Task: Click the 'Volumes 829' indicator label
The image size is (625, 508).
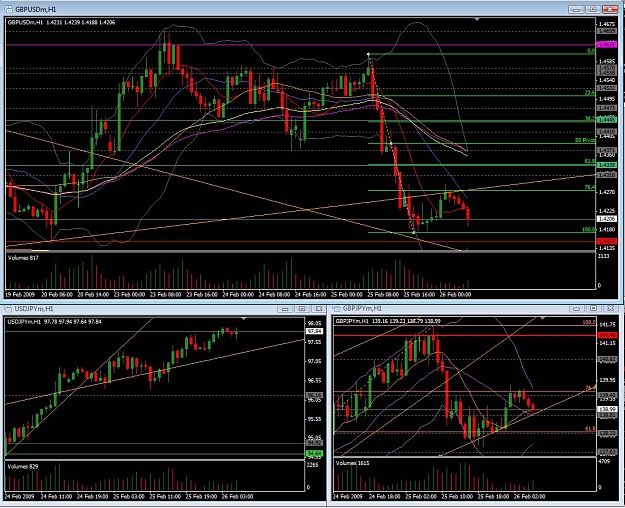Action: (23, 466)
